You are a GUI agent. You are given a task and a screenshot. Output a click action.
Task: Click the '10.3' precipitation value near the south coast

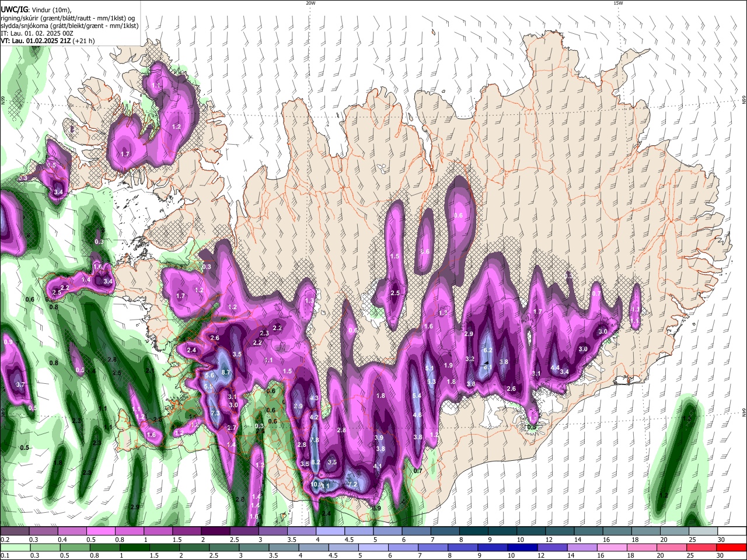coord(316,484)
